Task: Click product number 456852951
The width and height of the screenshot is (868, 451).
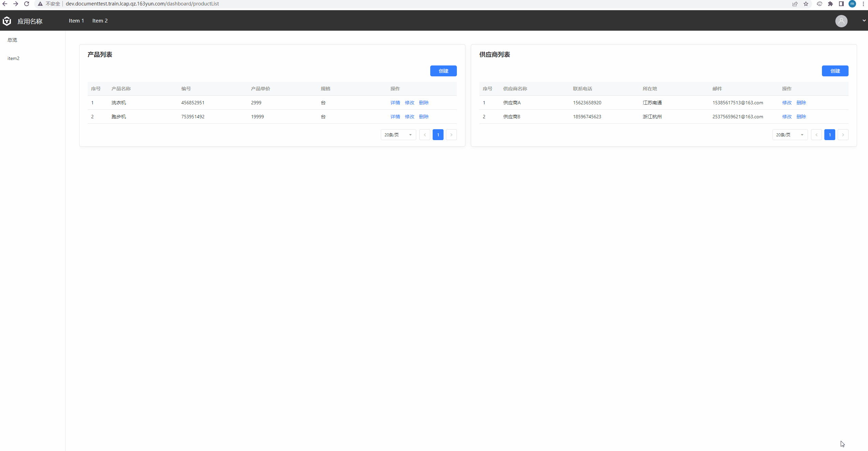Action: [193, 103]
